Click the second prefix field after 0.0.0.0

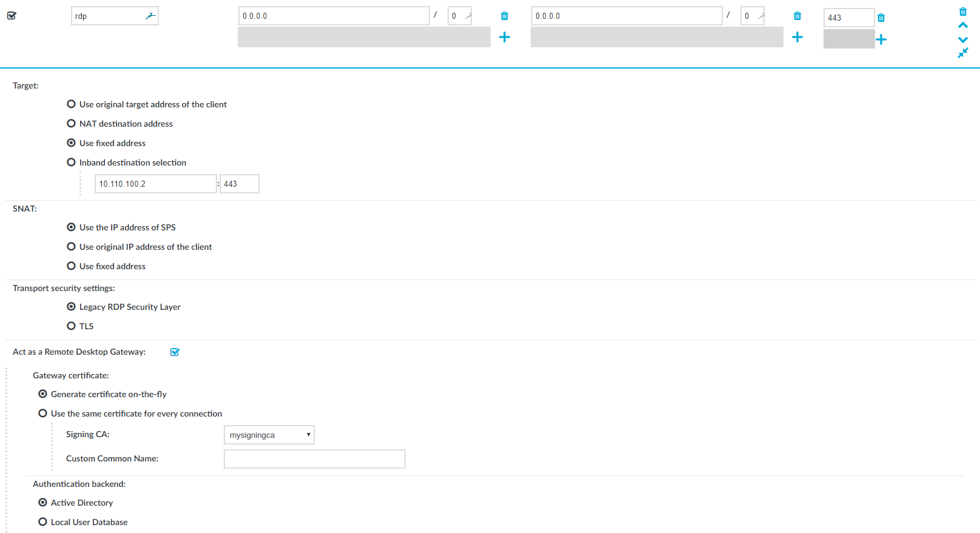click(753, 16)
